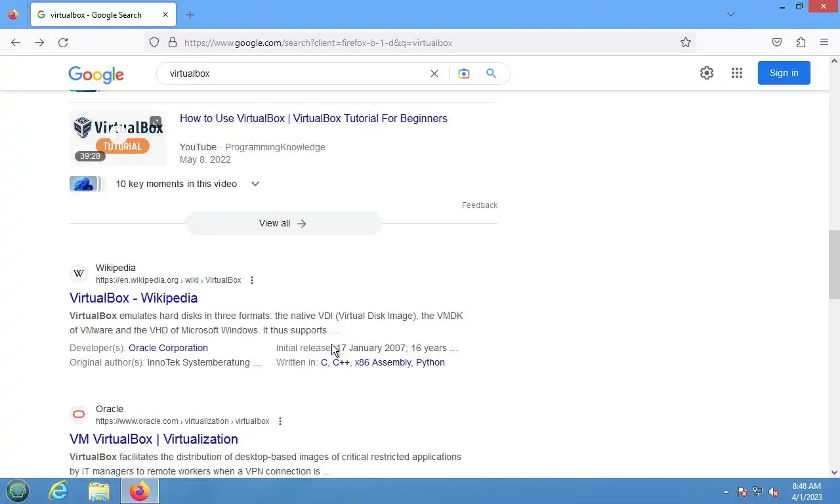Open VM VirtualBox | Virtualization result
This screenshot has height=504, width=840.
click(154, 439)
